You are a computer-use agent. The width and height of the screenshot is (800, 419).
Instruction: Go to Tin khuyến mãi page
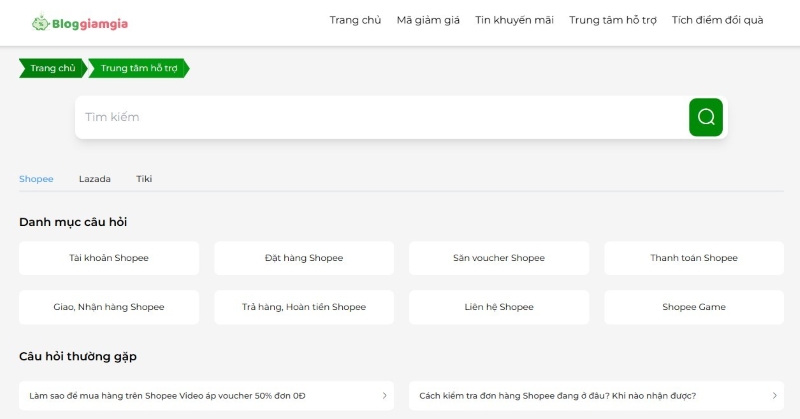pyautogui.click(x=514, y=20)
